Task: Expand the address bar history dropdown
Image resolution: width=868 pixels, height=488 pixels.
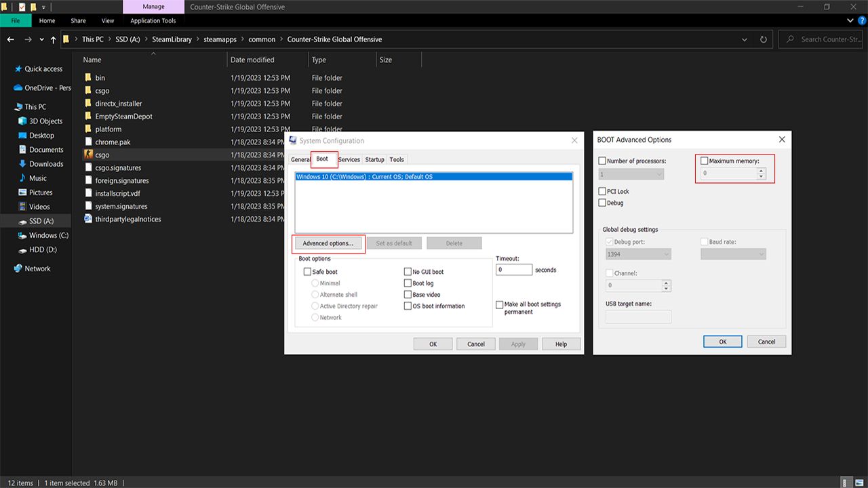Action: click(x=744, y=39)
